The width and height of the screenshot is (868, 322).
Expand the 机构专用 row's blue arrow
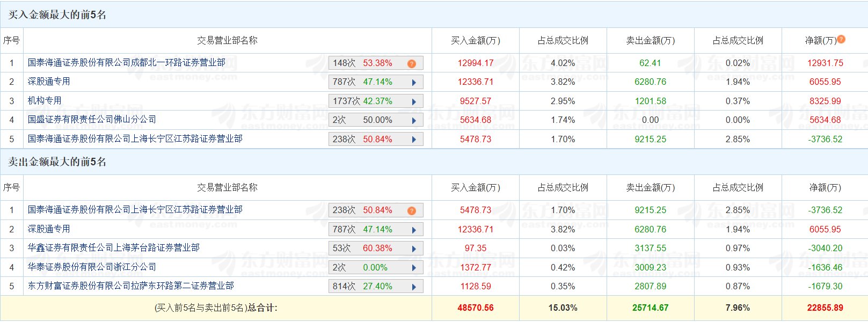414,101
